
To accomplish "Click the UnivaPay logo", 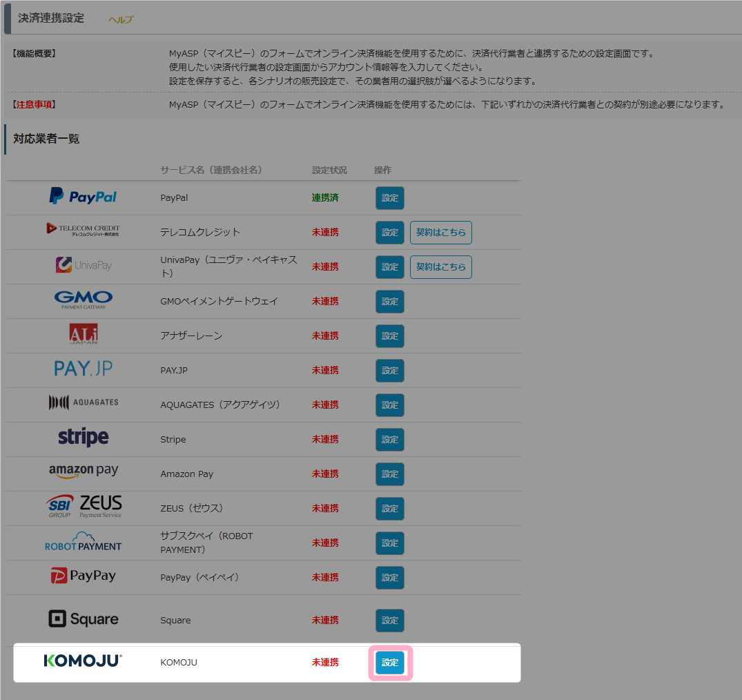I will coord(83,265).
